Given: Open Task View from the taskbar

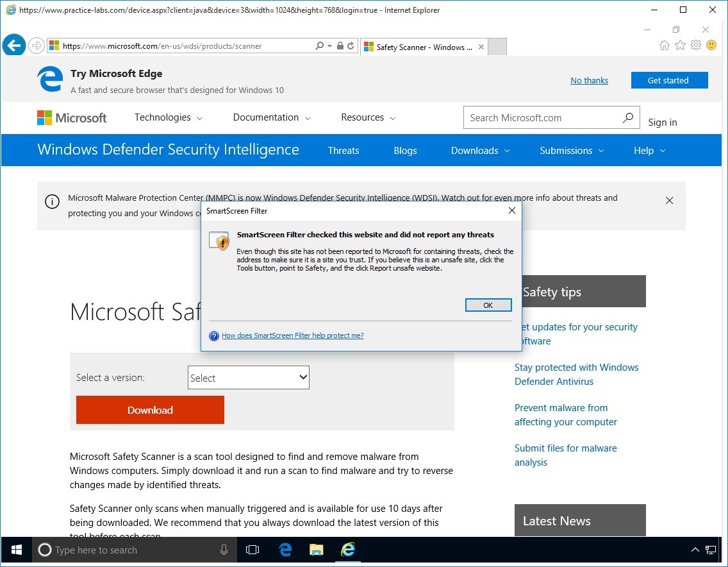Looking at the screenshot, I should [252, 550].
